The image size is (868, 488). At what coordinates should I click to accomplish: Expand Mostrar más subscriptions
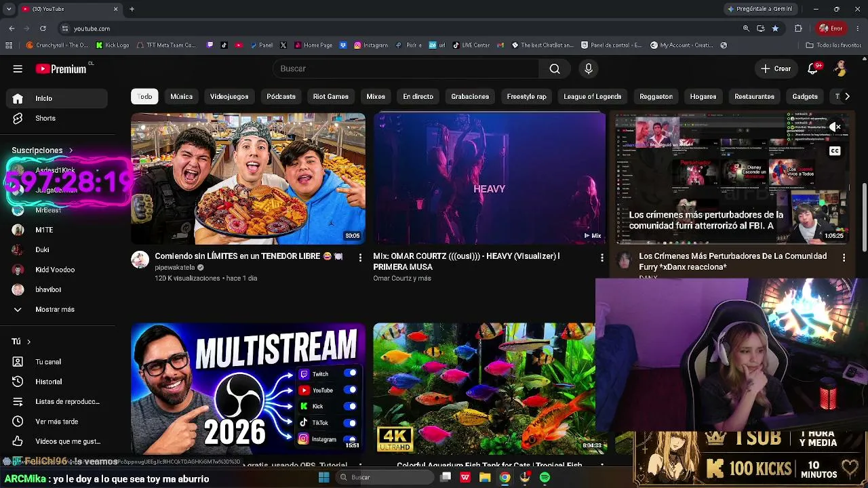point(57,309)
